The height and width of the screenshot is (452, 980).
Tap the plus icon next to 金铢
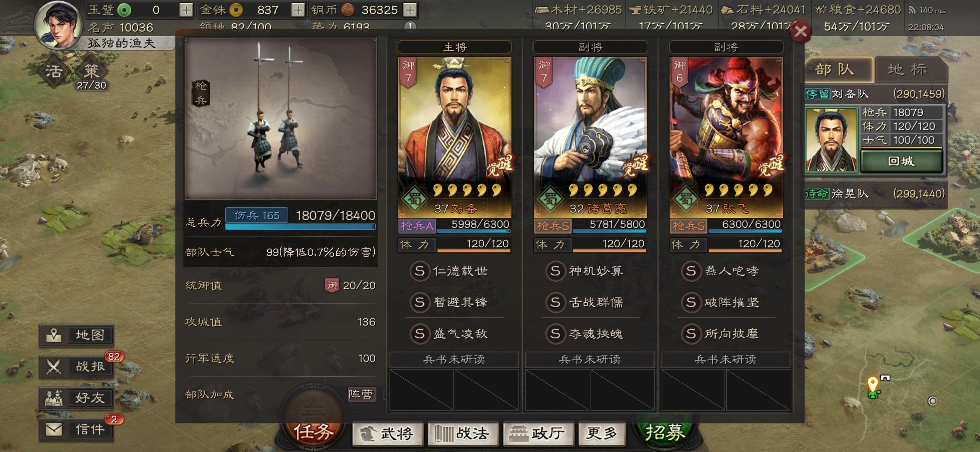298,10
